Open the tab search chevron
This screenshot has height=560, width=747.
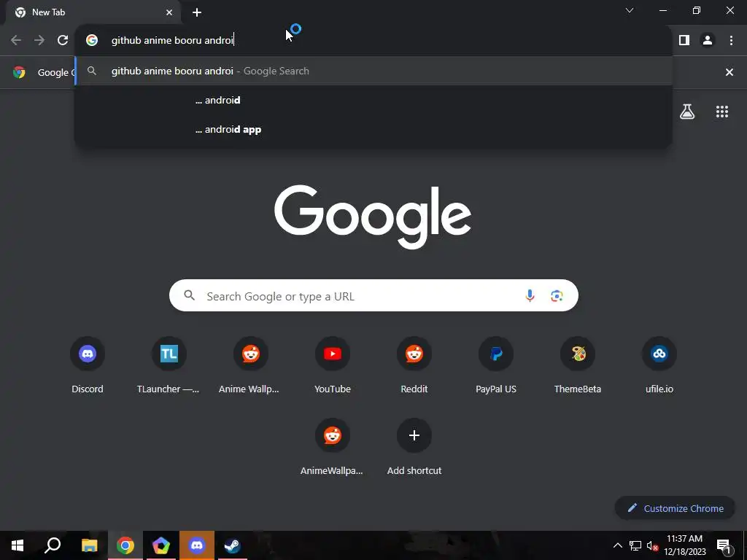click(630, 10)
